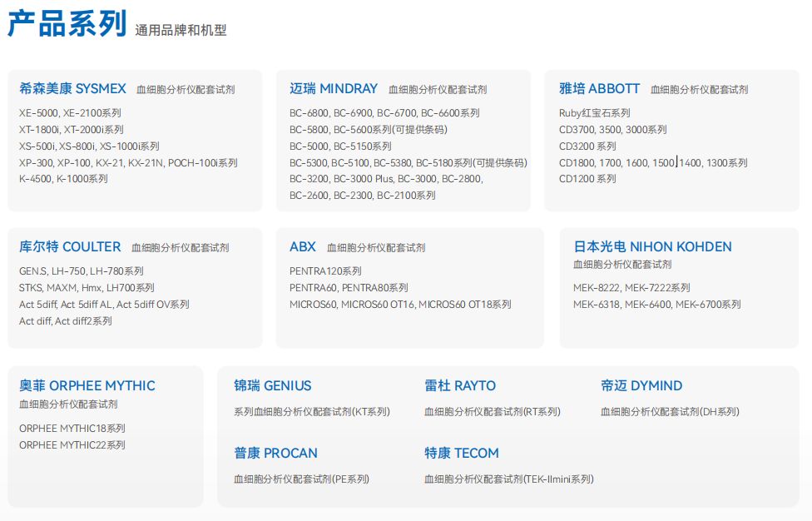The image size is (812, 521).
Task: Click the CD1800, 1700, 1600 line
Action: point(653,162)
